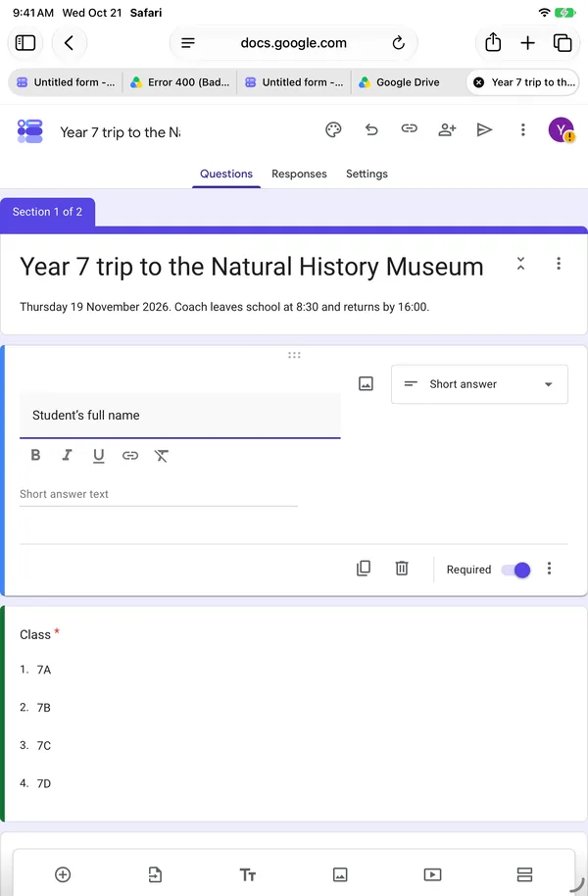Apply bold formatting to question text

click(35, 456)
